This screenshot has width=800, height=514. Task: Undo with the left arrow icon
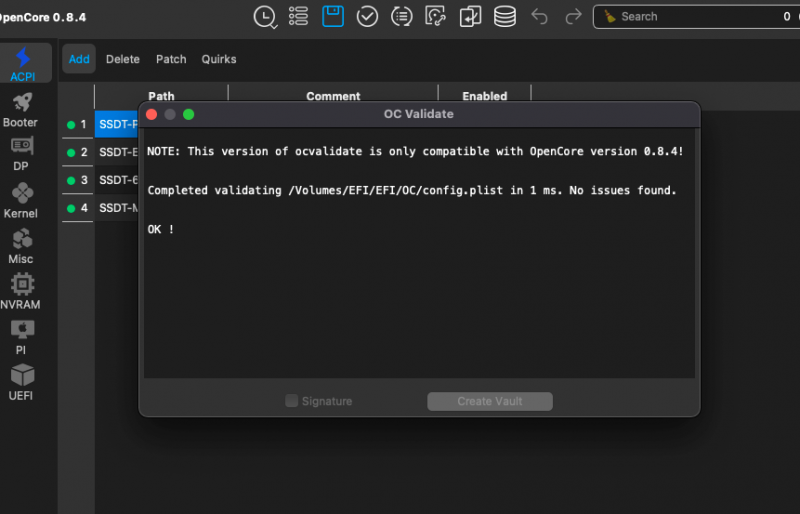539,16
